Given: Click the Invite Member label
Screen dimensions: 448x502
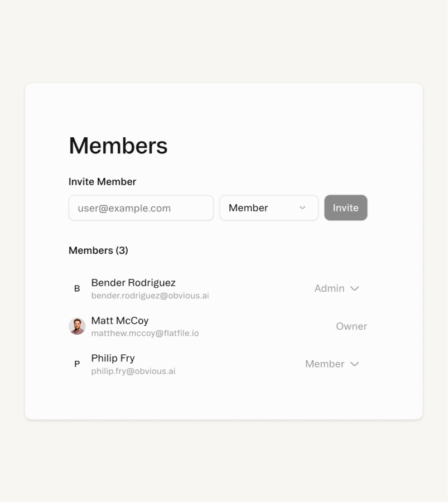Looking at the screenshot, I should 102,181.
